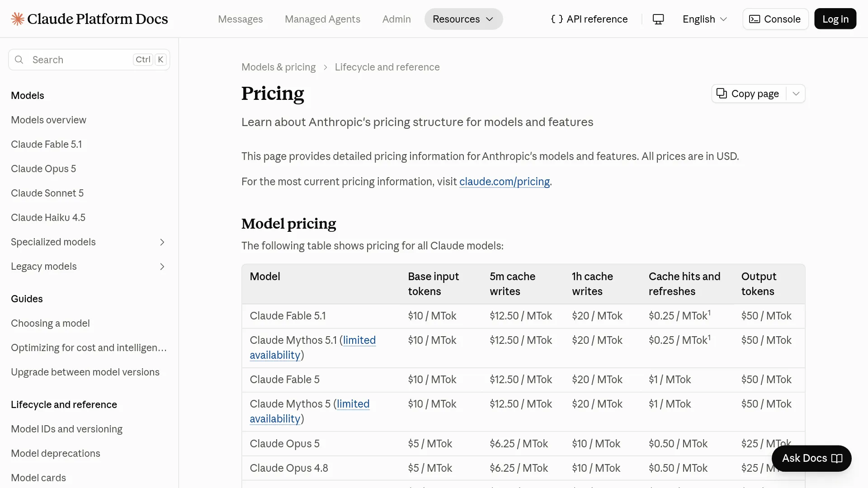Open Upgrade between model versions guide
This screenshot has width=868, height=488.
85,372
